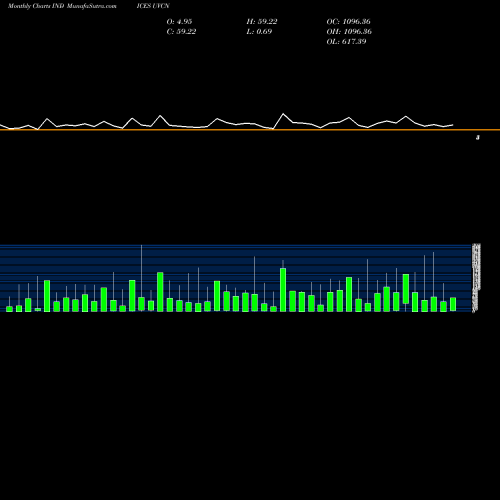Click the small '3' axis label
The height and width of the screenshot is (500, 500).
[478, 138]
